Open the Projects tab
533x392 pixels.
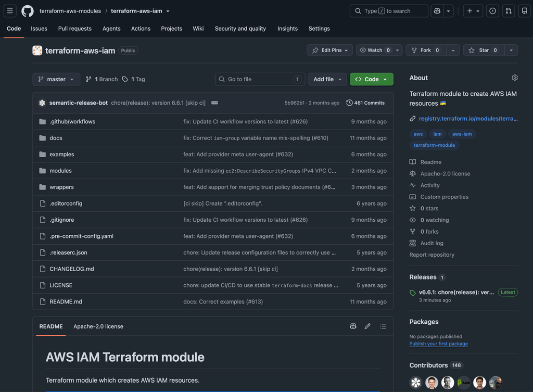click(x=172, y=29)
